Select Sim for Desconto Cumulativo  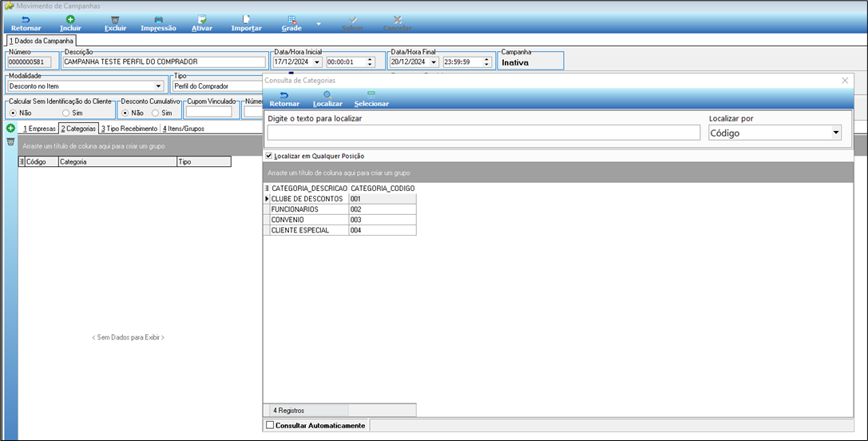[x=156, y=113]
